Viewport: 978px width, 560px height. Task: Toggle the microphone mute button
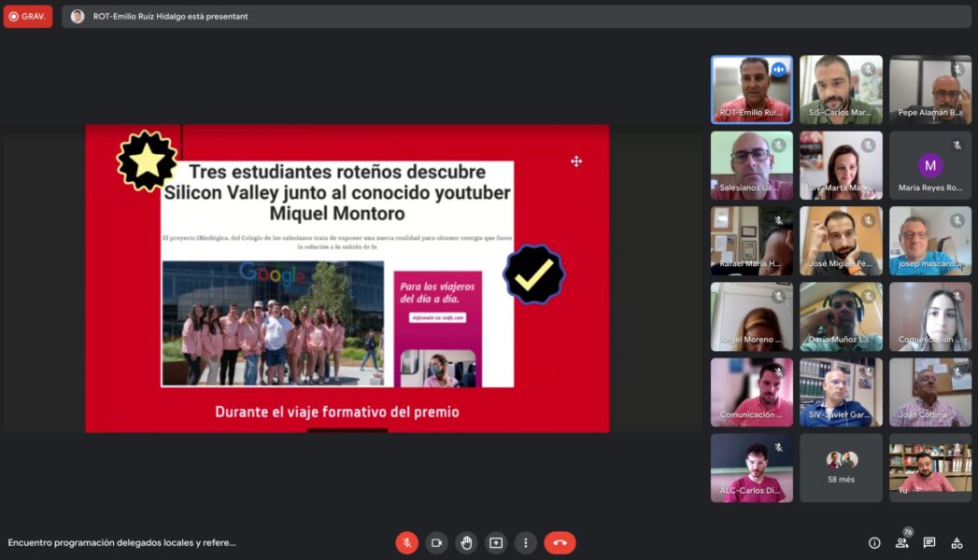click(x=406, y=542)
